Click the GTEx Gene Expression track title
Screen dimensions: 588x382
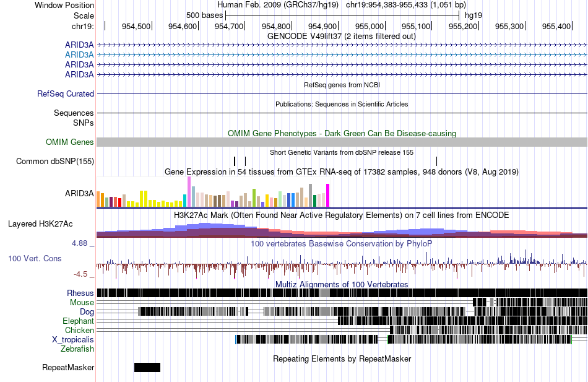click(342, 172)
